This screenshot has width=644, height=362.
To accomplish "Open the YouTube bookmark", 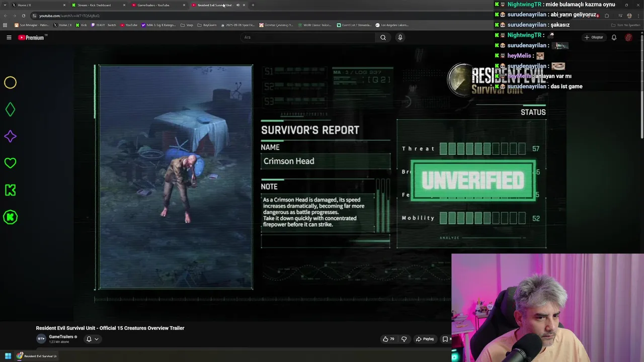I will (129, 25).
